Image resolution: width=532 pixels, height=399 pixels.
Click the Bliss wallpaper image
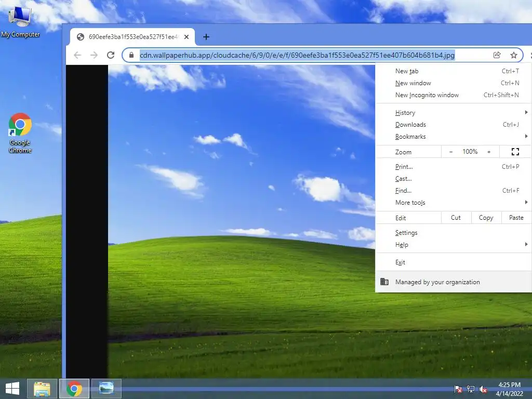click(241, 221)
